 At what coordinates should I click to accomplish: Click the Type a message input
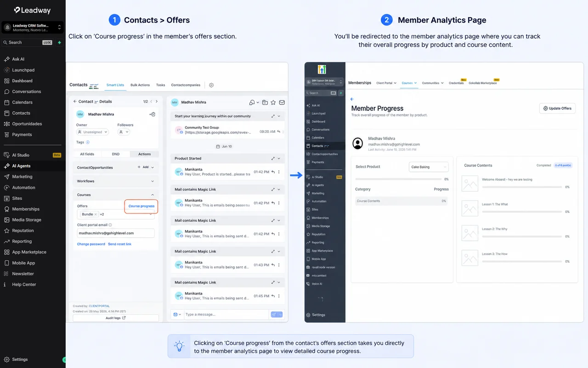[226, 315]
